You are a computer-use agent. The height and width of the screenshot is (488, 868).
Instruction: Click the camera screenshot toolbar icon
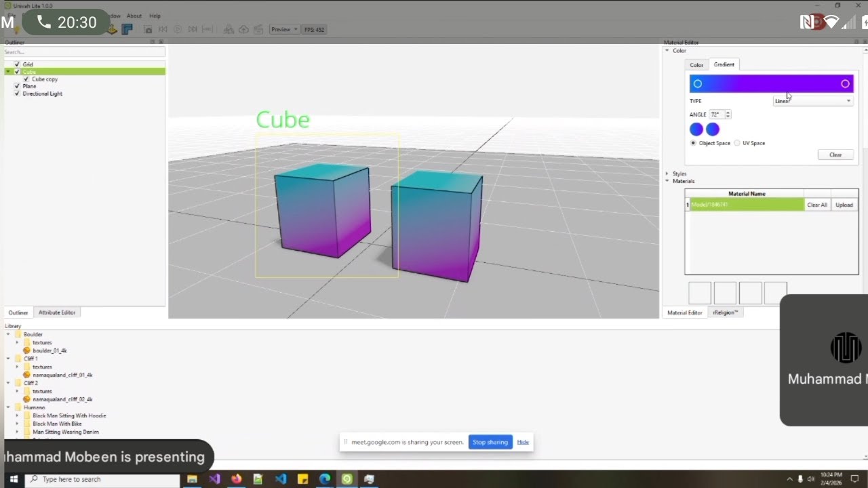coord(148,29)
